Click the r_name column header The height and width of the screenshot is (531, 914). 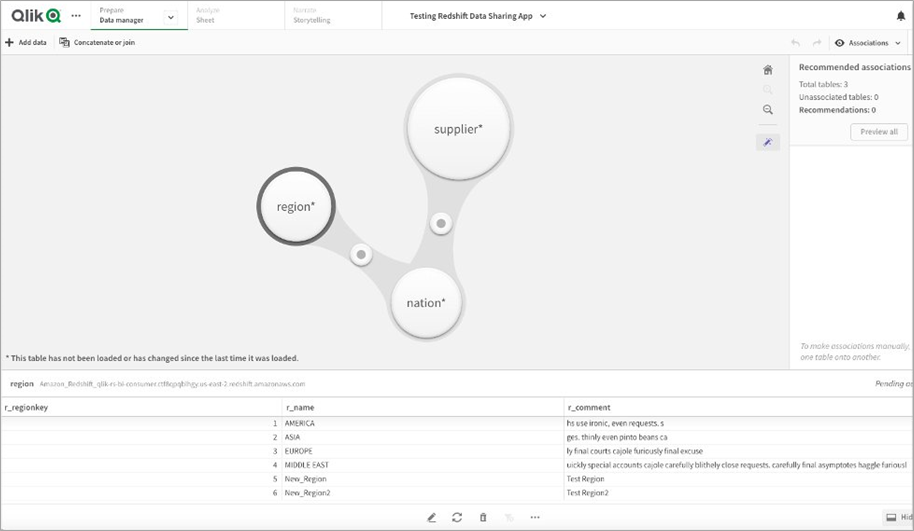[x=423, y=407]
